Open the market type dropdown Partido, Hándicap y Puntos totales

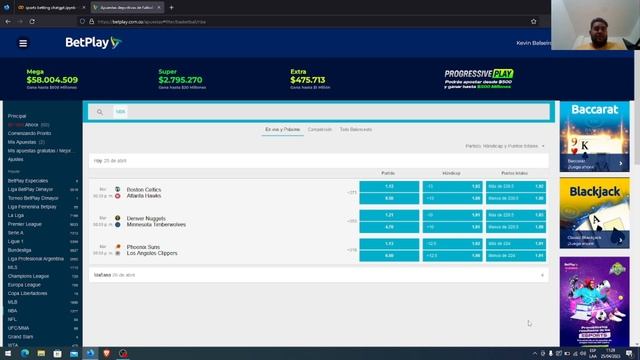[x=505, y=146]
